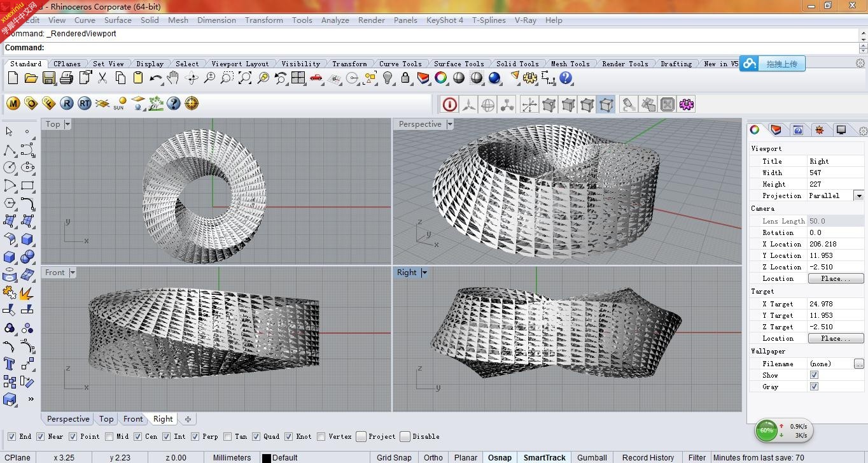The width and height of the screenshot is (868, 463).
Task: Click the round blue RT icon
Action: coord(84,103)
